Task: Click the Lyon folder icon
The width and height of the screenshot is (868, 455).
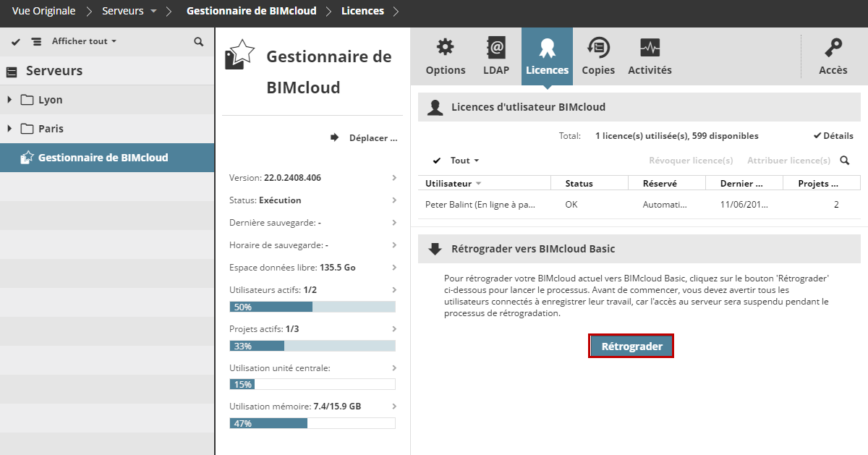Action: [27, 100]
